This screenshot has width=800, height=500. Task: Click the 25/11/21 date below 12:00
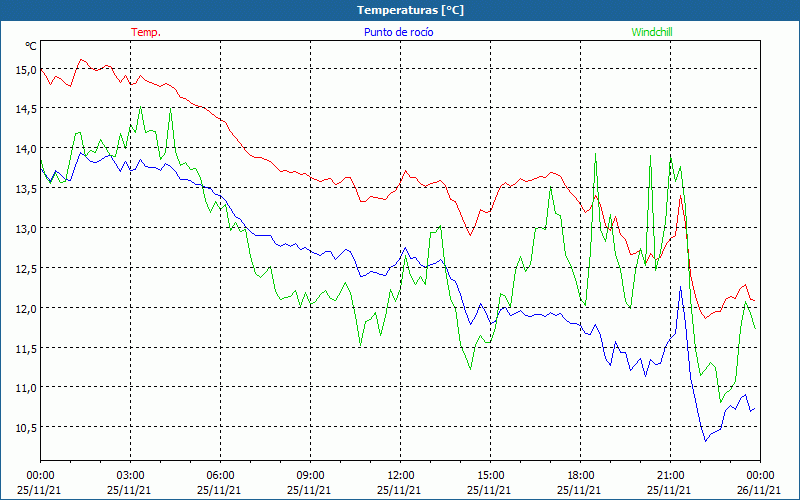(x=399, y=490)
